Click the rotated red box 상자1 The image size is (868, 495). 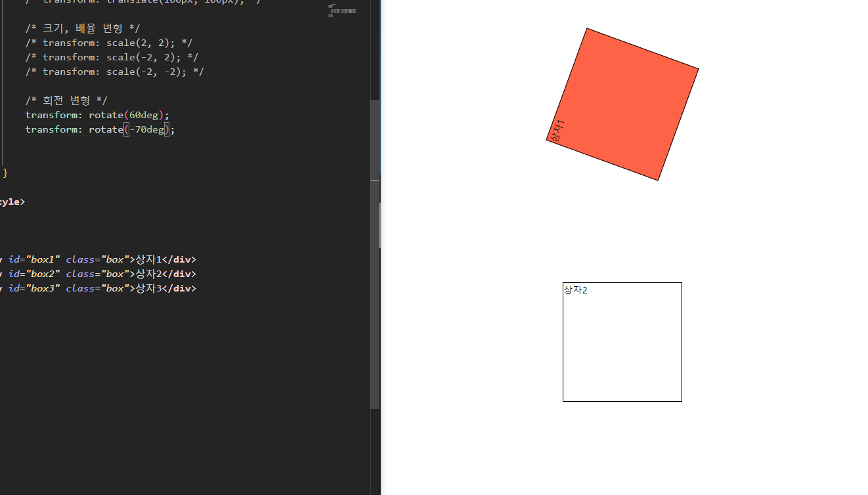click(622, 104)
